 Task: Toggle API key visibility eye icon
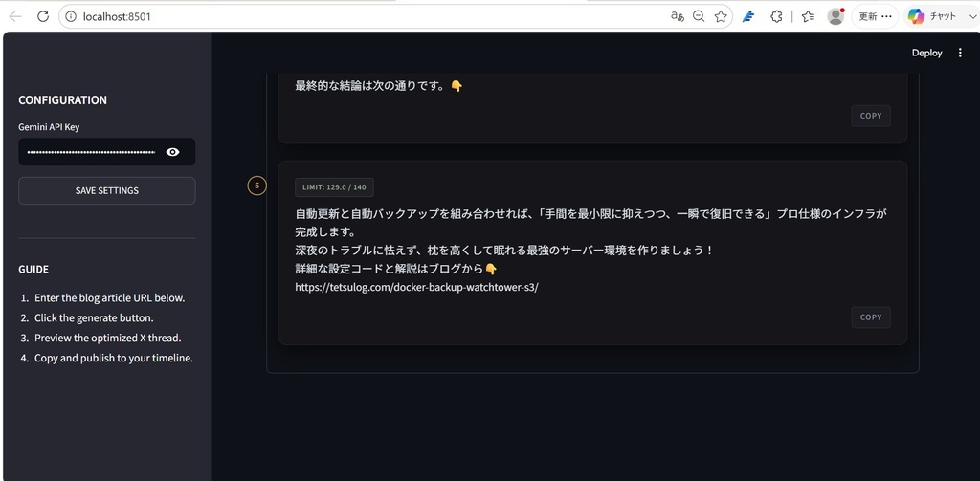(172, 152)
